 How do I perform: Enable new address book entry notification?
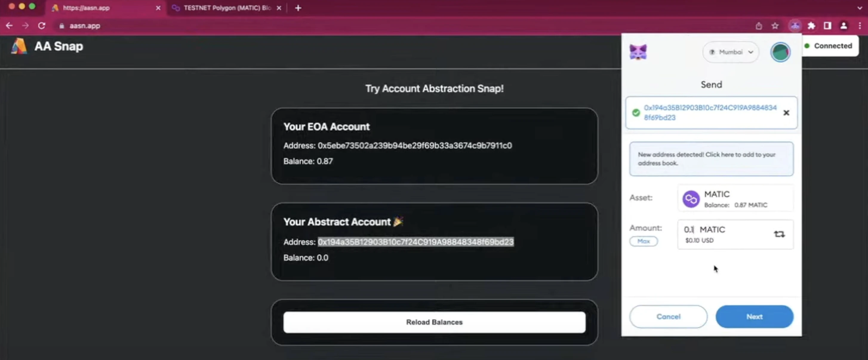tap(711, 159)
